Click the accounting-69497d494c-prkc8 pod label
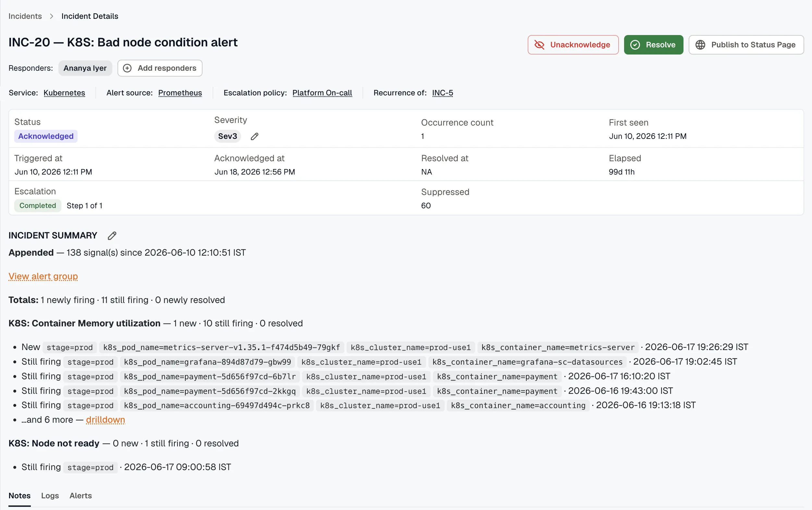This screenshot has width=812, height=510. (x=217, y=406)
